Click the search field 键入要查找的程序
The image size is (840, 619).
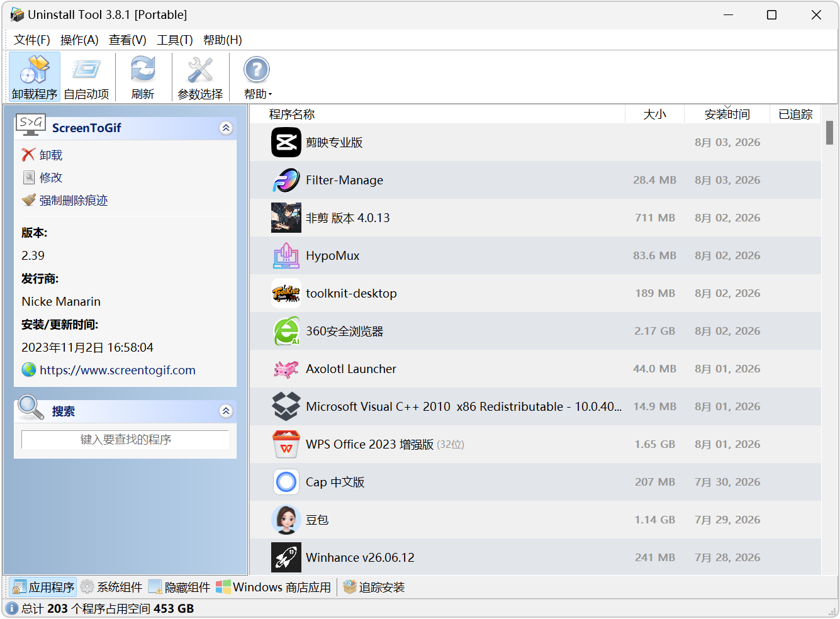click(125, 440)
